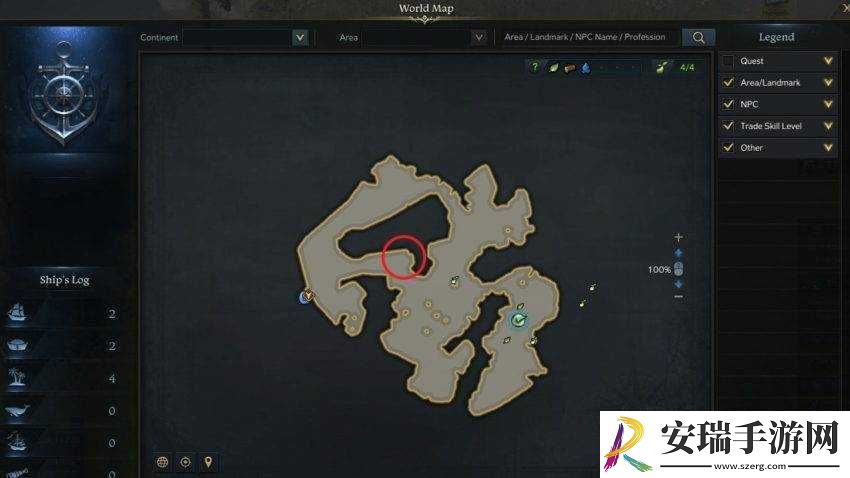
Task: Select the palm tree island log entry
Action: pos(65,378)
